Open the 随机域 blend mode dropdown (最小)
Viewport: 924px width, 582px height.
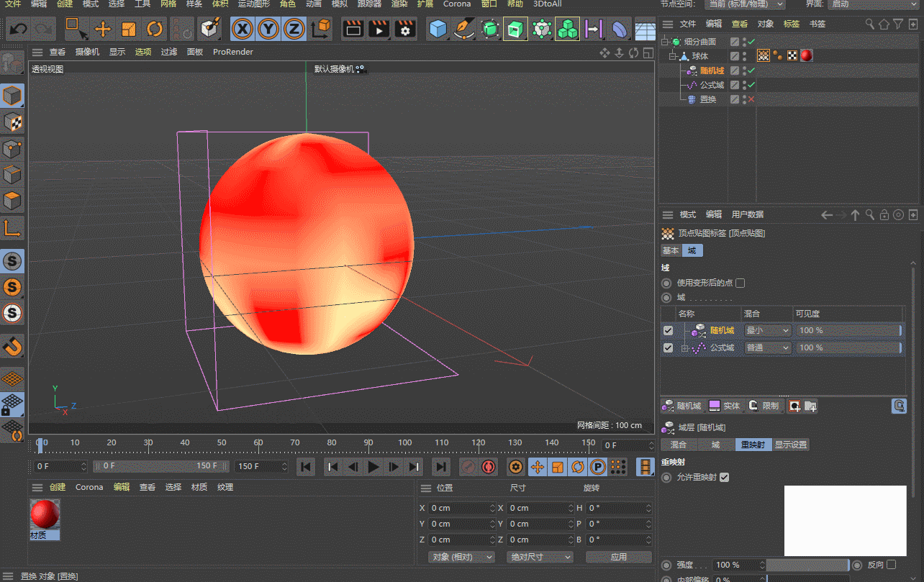click(x=767, y=330)
